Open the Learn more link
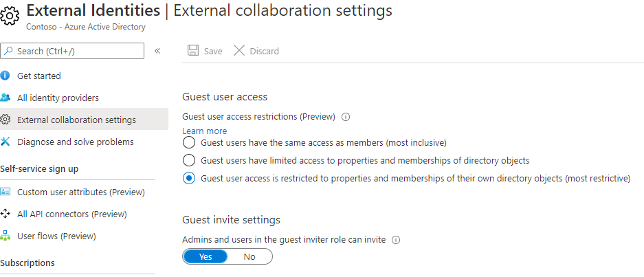The width and height of the screenshot is (644, 277). (204, 131)
